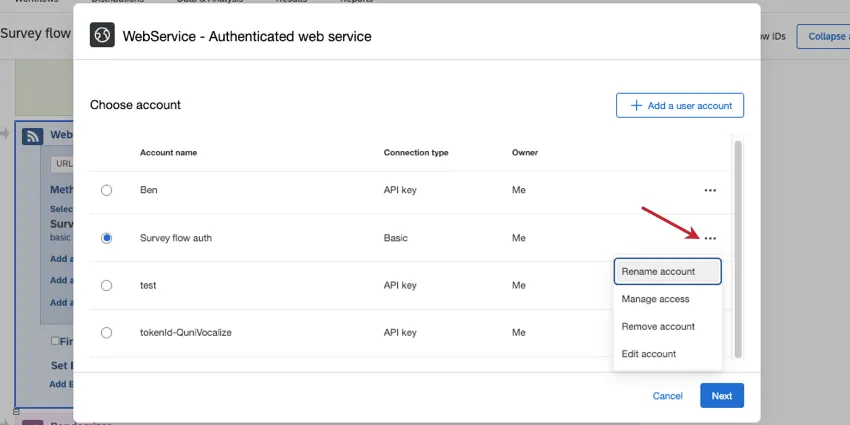Image resolution: width=850 pixels, height=425 pixels.
Task: Select the test account radio button
Action: click(x=107, y=285)
